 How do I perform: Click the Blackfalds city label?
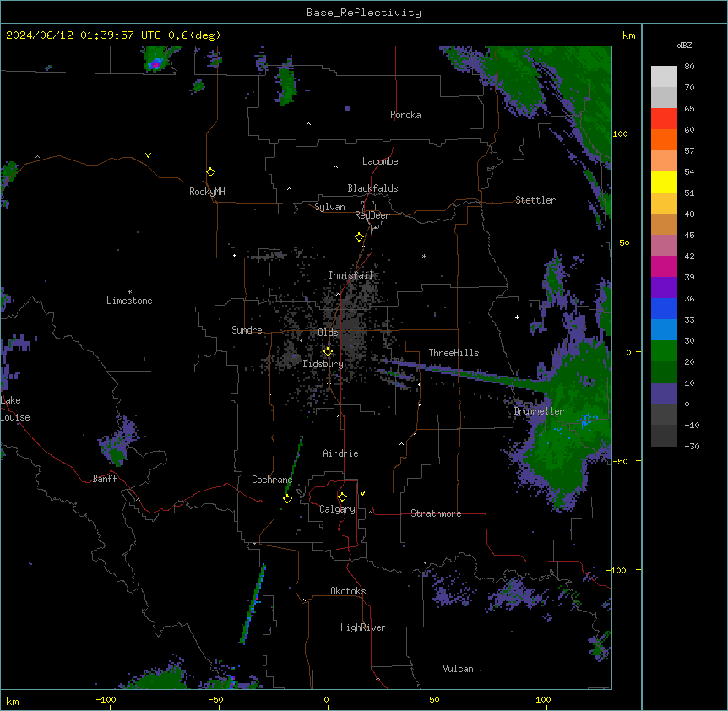click(x=372, y=188)
